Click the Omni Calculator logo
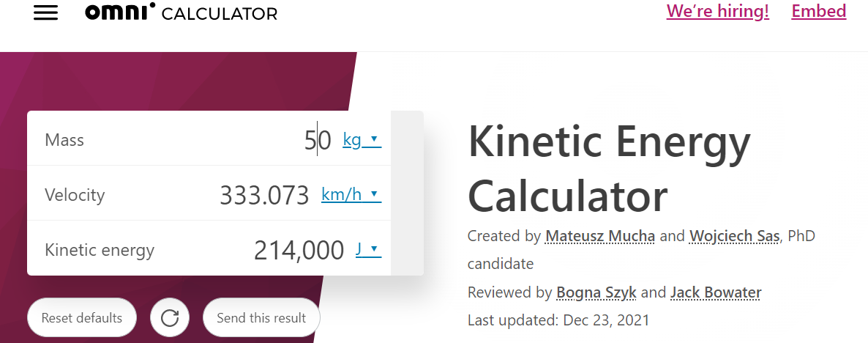 [181, 12]
